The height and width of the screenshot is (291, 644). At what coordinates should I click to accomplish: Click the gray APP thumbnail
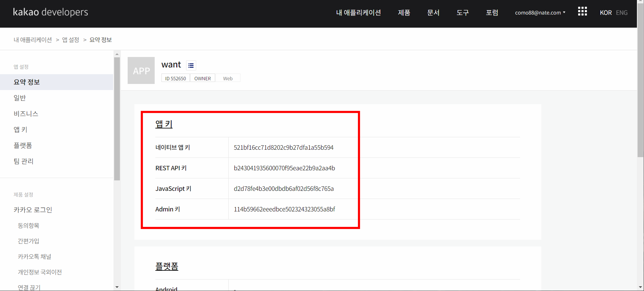pos(141,70)
